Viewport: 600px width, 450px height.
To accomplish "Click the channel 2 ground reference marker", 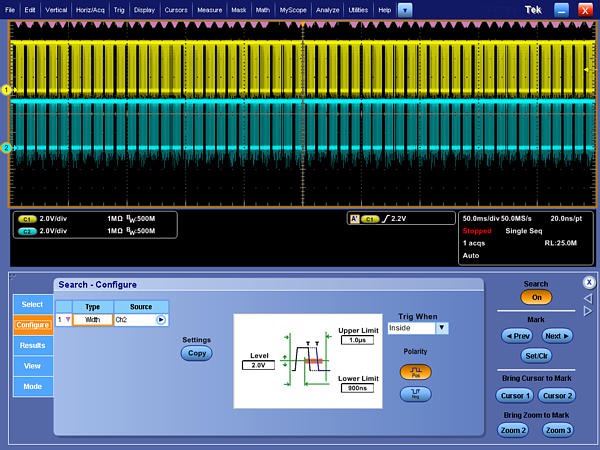I will tap(6, 148).
